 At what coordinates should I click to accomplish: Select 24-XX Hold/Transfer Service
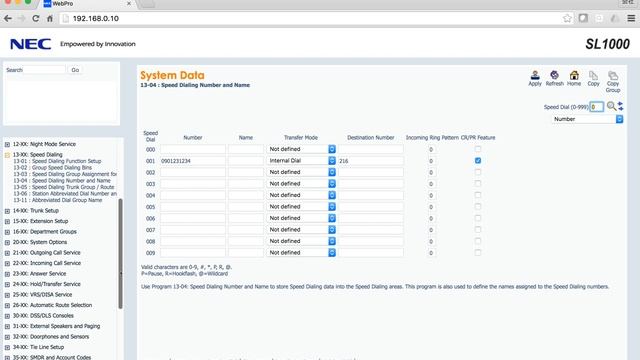(47, 284)
